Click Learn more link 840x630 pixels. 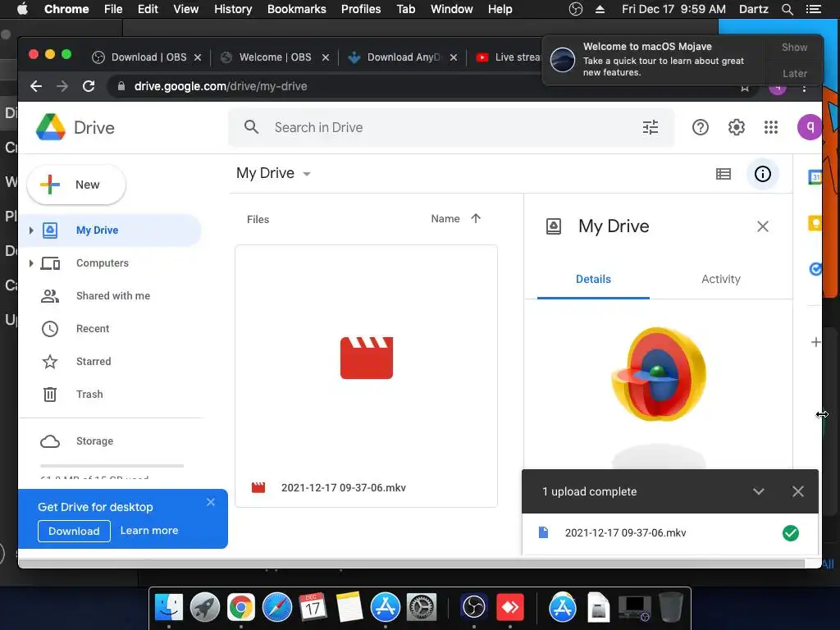point(149,531)
